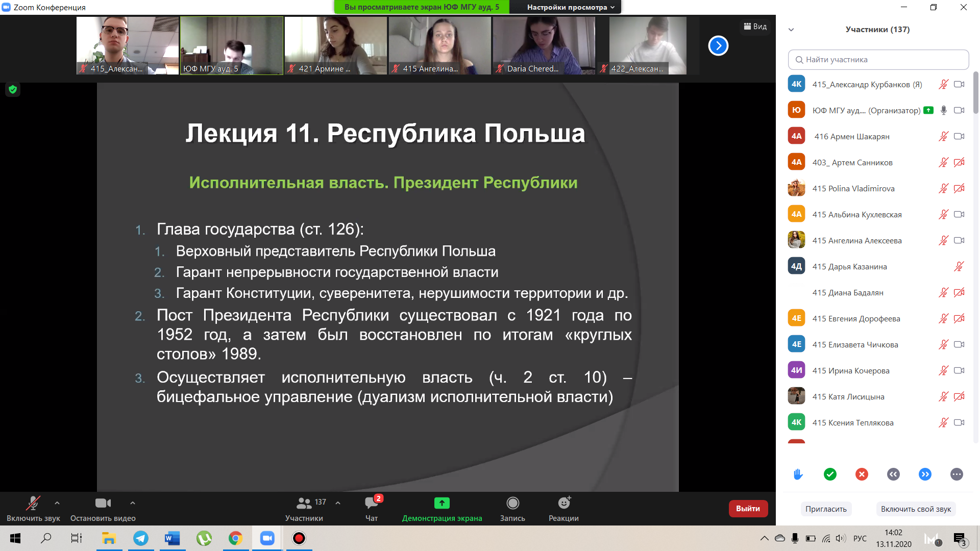This screenshot has height=551, width=980.
Task: Open Реакции reactions menu
Action: [x=563, y=509]
